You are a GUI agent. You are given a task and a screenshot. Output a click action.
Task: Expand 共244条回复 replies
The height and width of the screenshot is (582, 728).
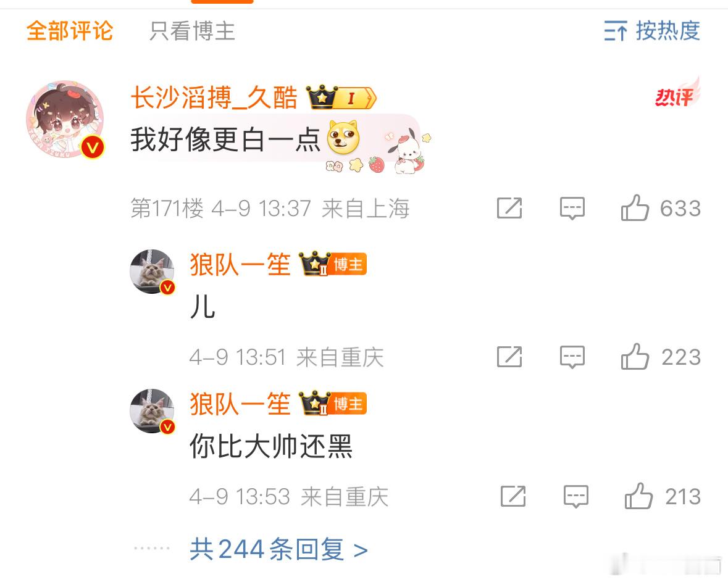pyautogui.click(x=278, y=549)
